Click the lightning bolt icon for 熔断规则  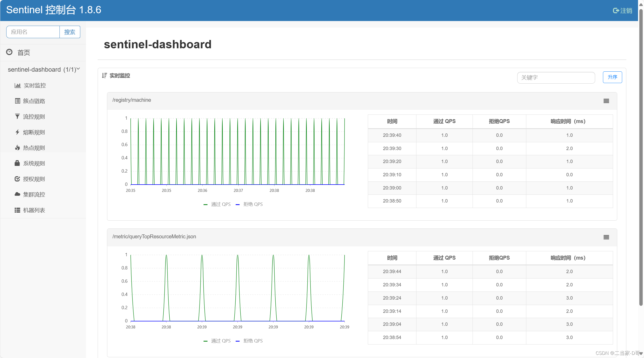(x=17, y=132)
